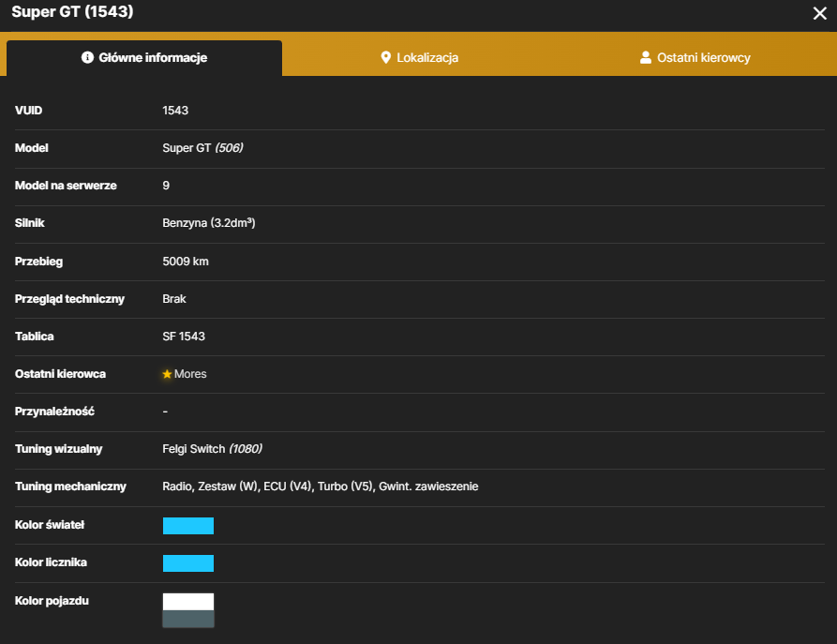The image size is (837, 644).
Task: Click the Model na serwerze value 9
Action: pyautogui.click(x=166, y=186)
